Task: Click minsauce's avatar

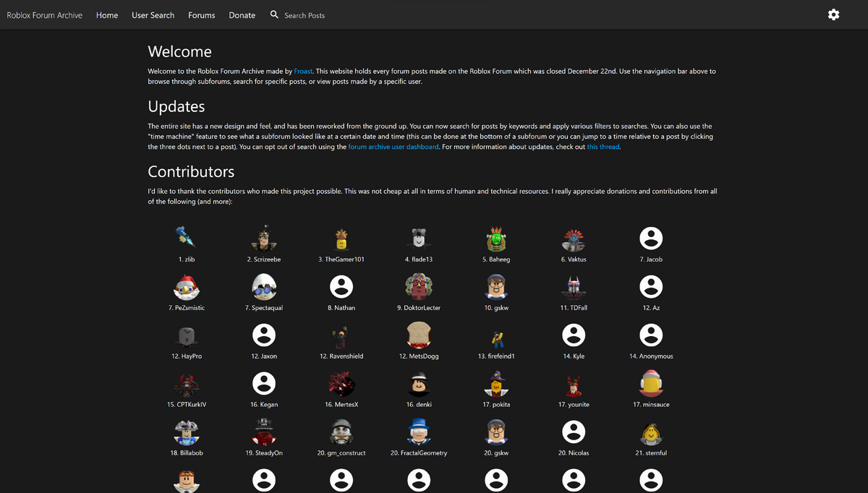Action: pyautogui.click(x=651, y=382)
